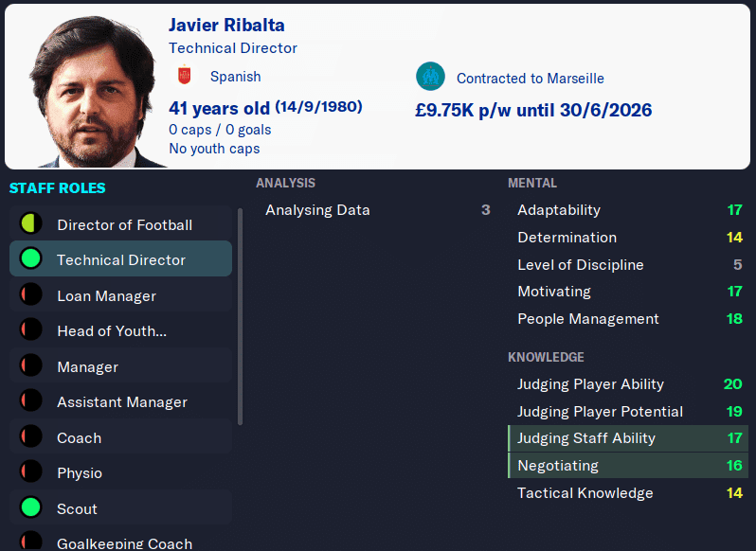Select the Assistant Manager role
The height and width of the screenshot is (551, 756).
pos(121,402)
